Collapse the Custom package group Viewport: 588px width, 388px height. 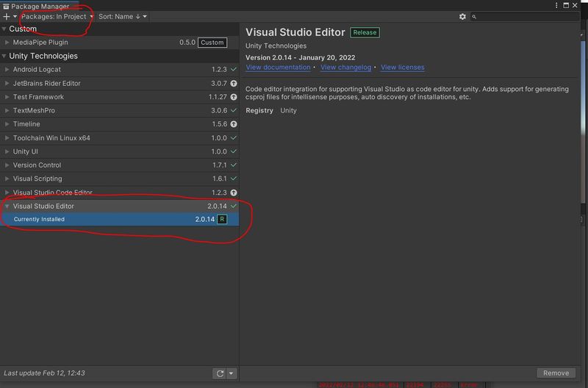4,29
